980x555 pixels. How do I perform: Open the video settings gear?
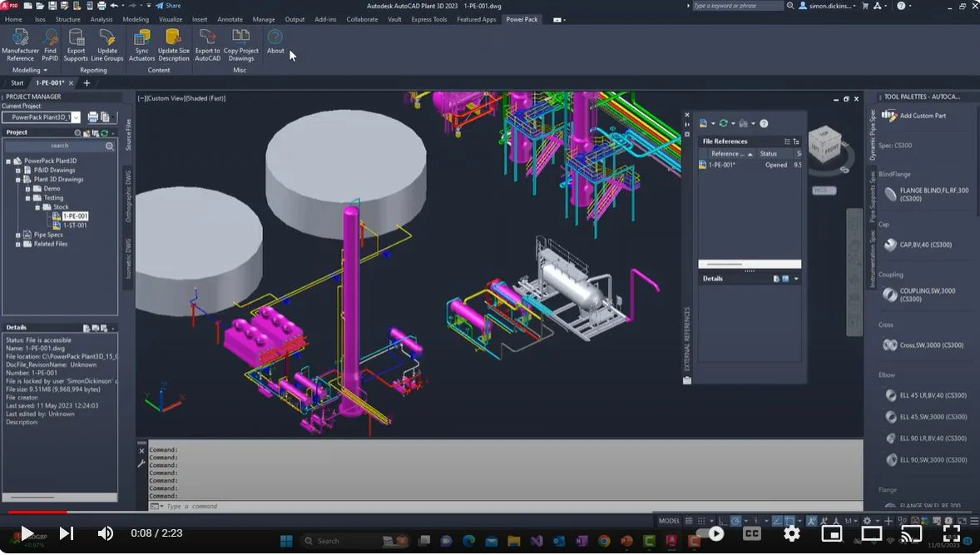tap(792, 533)
